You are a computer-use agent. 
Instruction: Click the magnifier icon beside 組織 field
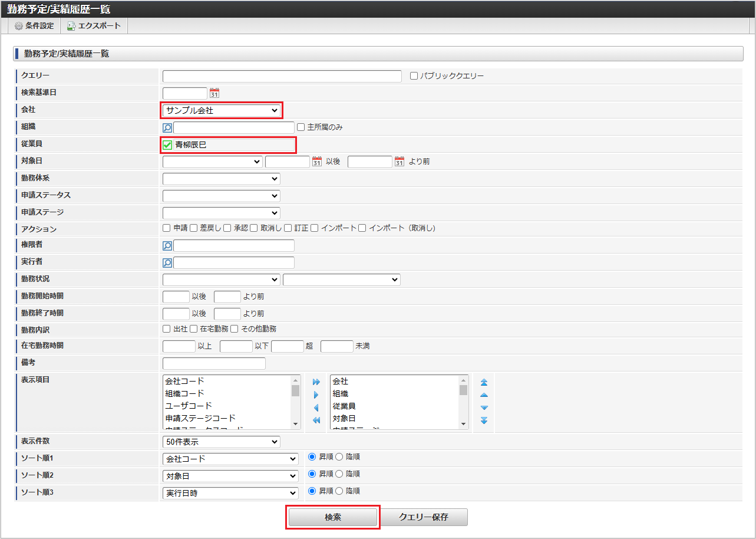coord(167,127)
